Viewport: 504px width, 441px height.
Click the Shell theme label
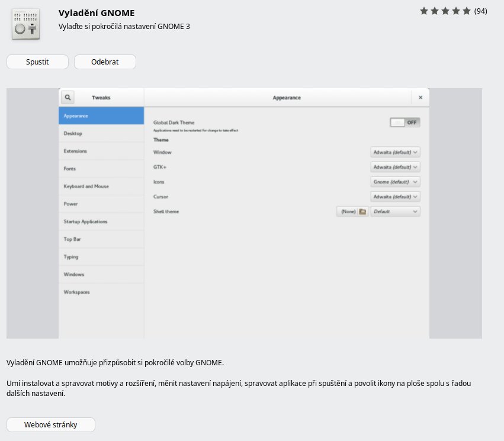pos(166,212)
